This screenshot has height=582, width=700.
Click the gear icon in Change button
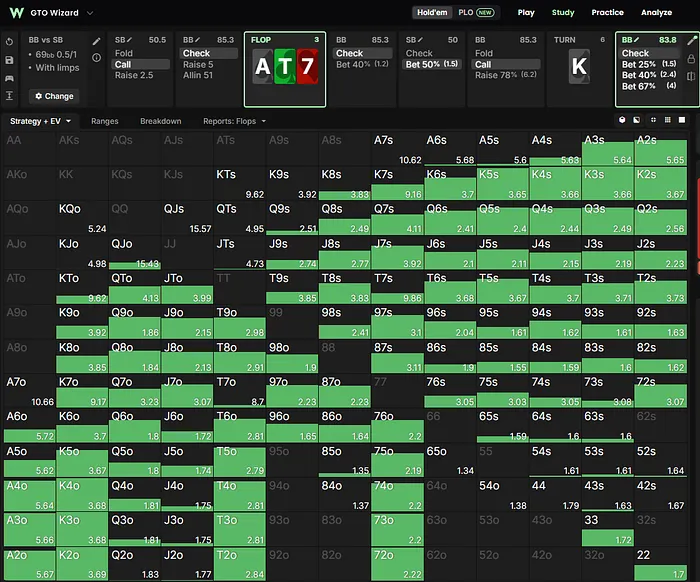click(x=38, y=96)
